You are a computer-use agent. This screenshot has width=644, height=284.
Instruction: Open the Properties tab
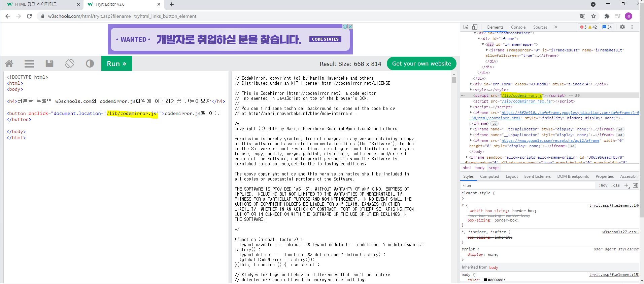point(605,176)
